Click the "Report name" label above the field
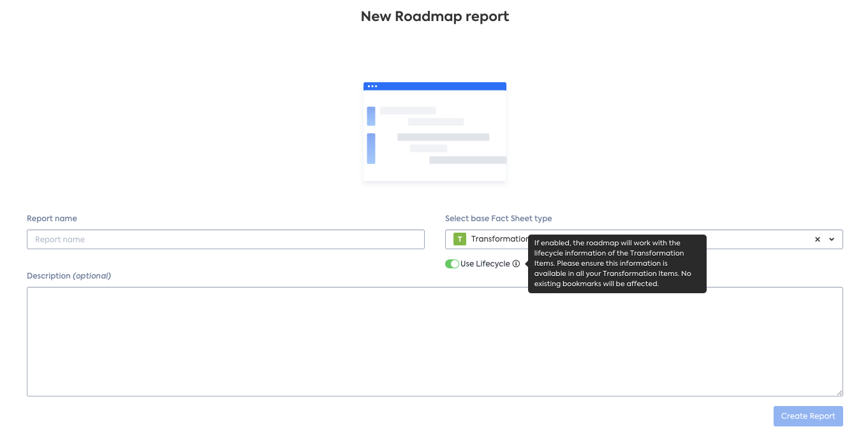 [x=52, y=218]
